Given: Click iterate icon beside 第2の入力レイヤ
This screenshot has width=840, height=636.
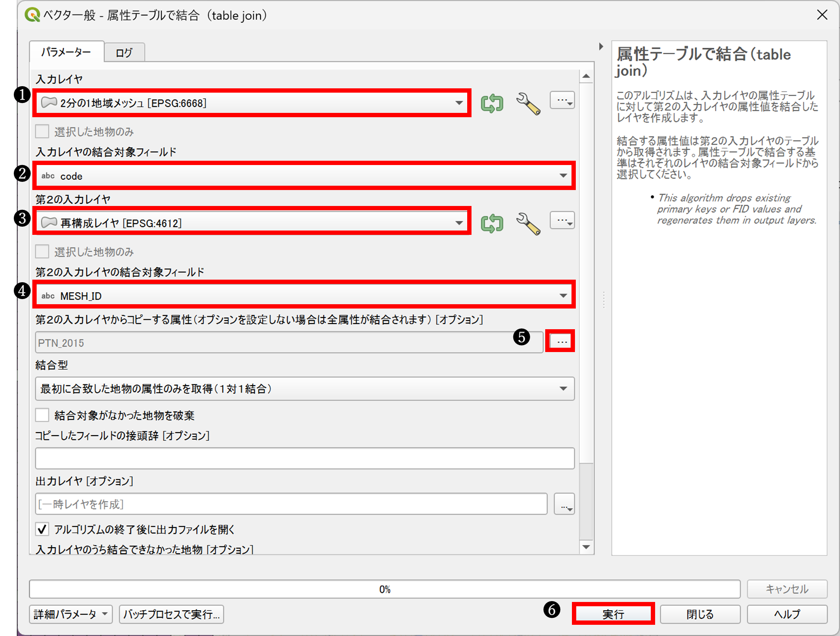Looking at the screenshot, I should tap(492, 223).
